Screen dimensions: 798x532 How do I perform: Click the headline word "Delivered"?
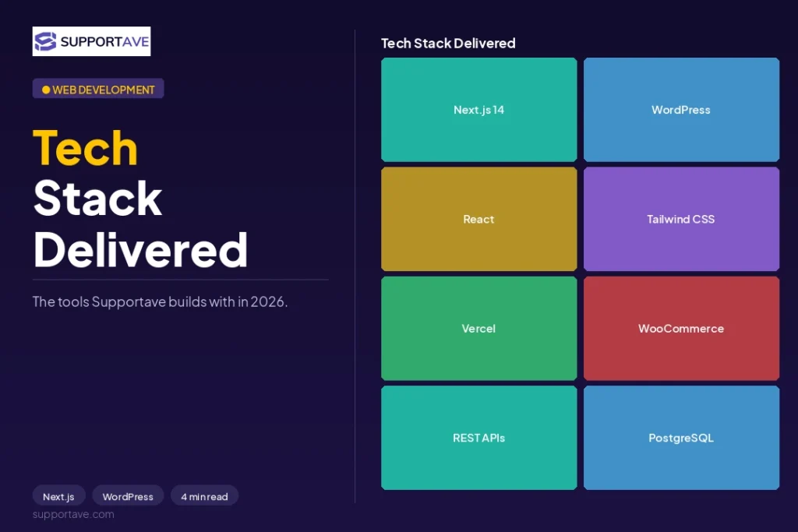coord(140,249)
